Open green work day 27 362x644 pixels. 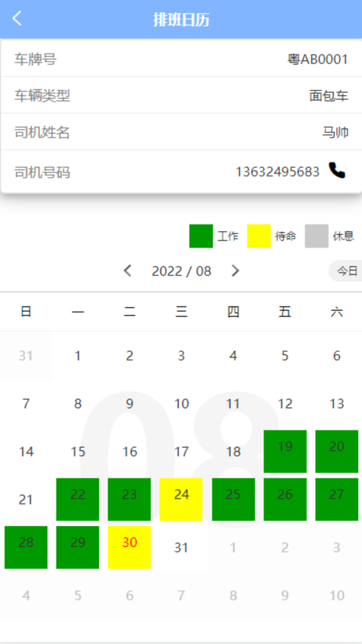click(x=336, y=500)
